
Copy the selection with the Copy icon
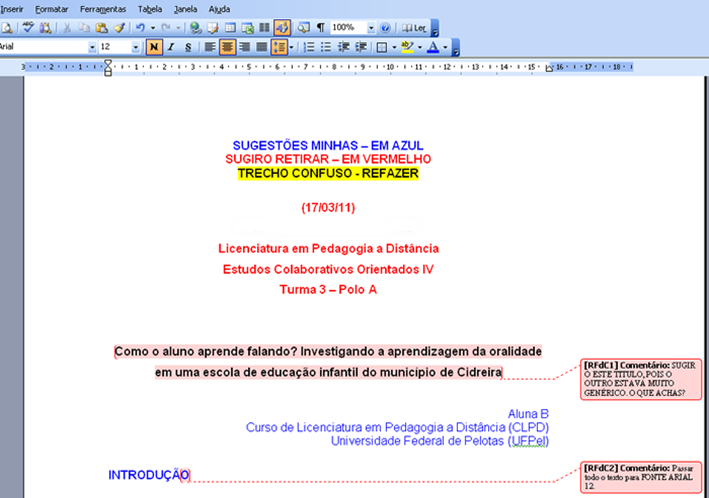pos(84,28)
